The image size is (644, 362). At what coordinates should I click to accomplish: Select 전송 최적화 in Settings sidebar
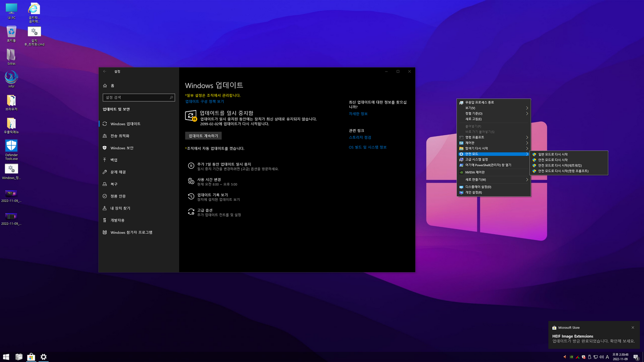pos(139,136)
